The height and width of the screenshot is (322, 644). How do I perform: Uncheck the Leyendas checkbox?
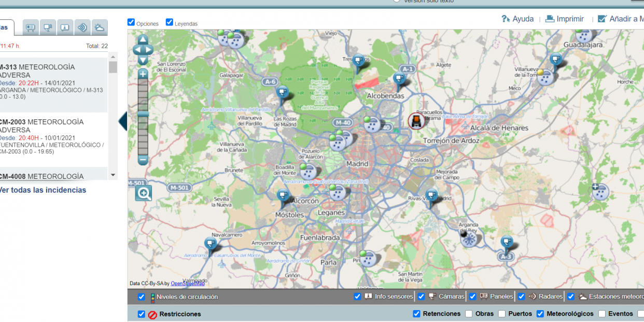point(169,22)
